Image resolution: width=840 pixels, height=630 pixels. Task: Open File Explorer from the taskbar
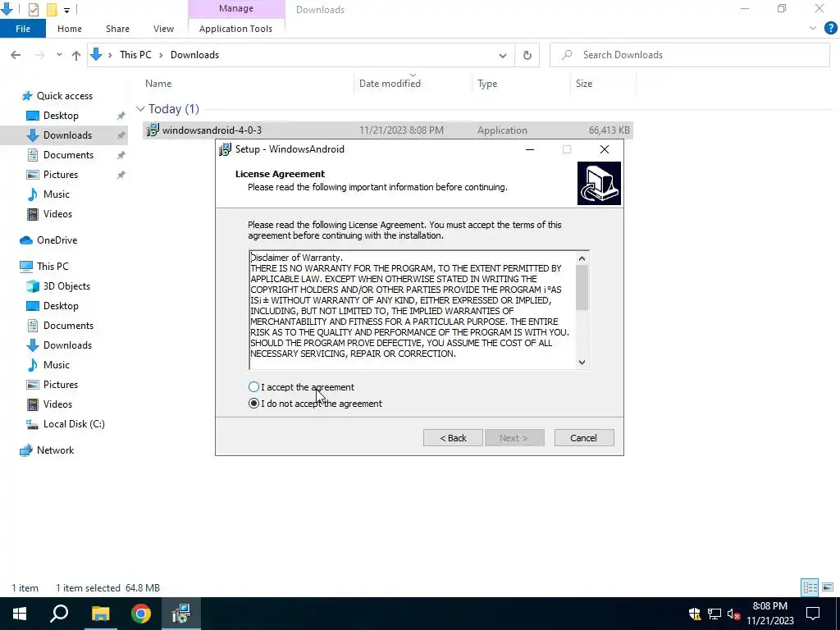(100, 614)
